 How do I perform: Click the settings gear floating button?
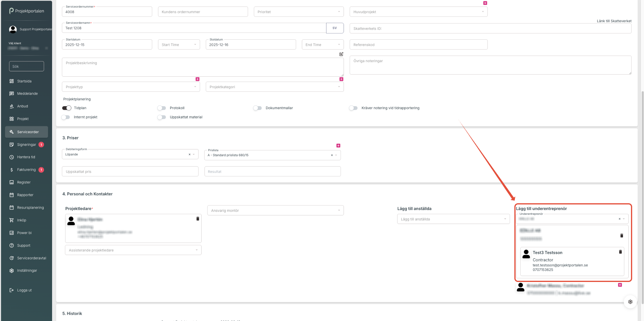coord(630,302)
